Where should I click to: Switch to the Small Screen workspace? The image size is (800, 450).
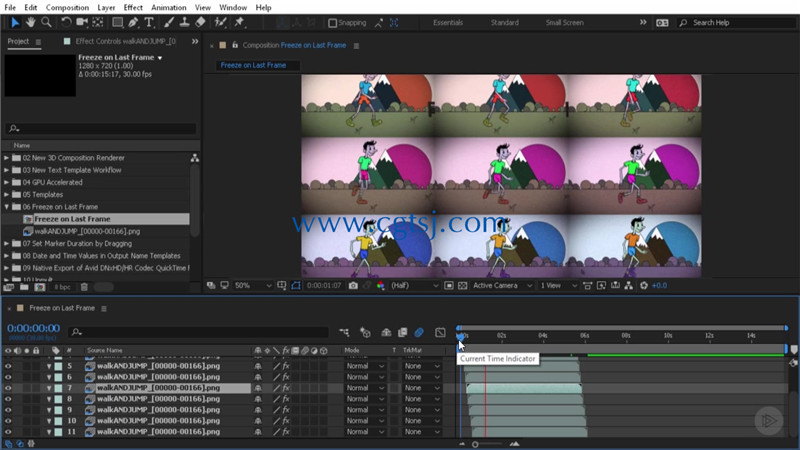point(564,23)
